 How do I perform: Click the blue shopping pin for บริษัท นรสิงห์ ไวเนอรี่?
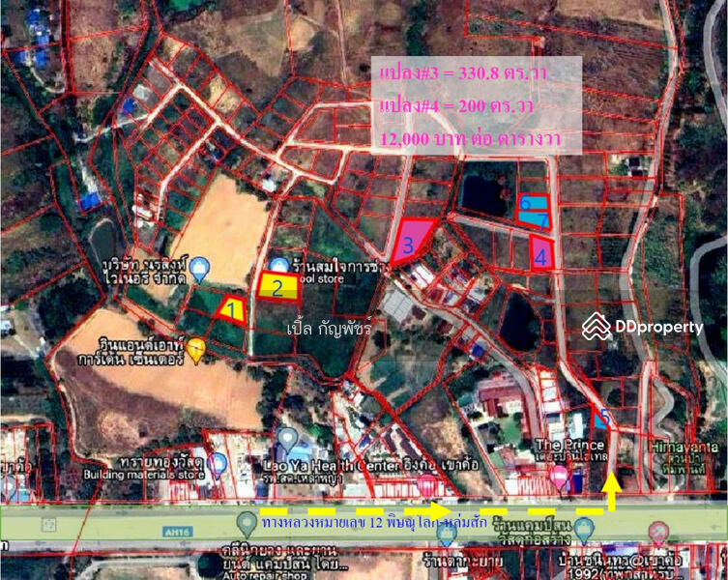pos(199,270)
